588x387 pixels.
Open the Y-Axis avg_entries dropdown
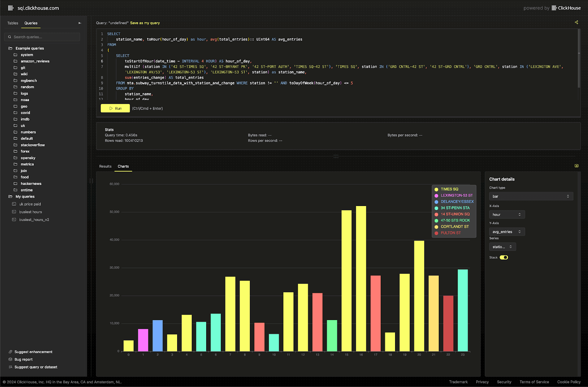click(506, 232)
